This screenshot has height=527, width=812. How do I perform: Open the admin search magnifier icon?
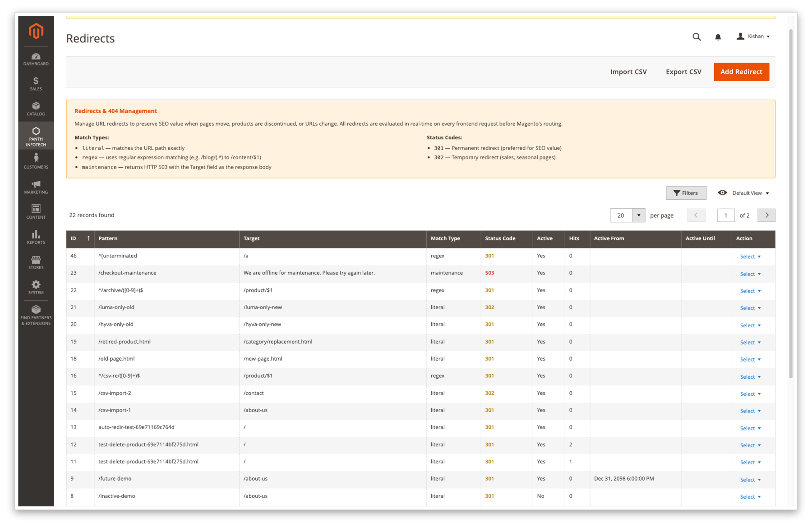tap(697, 37)
